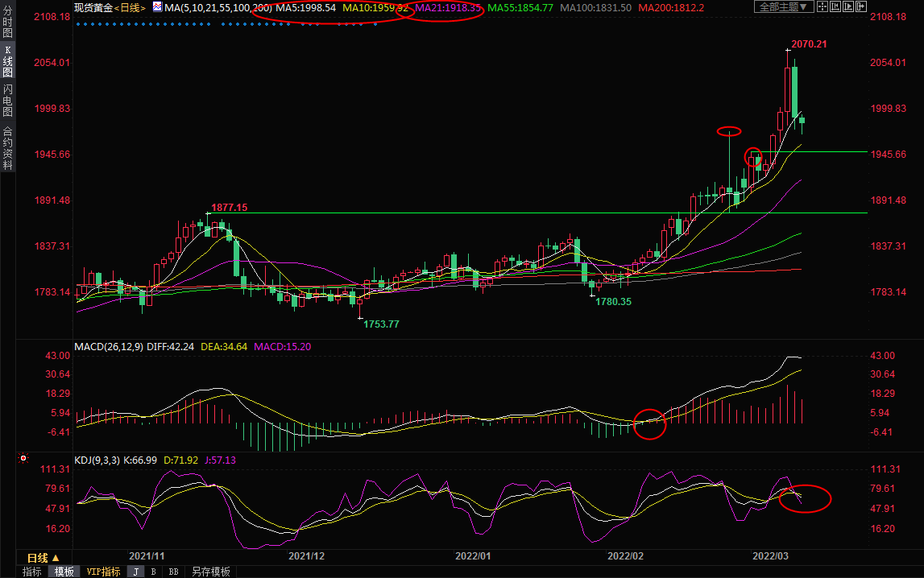Click the small red icon beside KDJ label
This screenshot has height=578, width=924.
pos(23,460)
